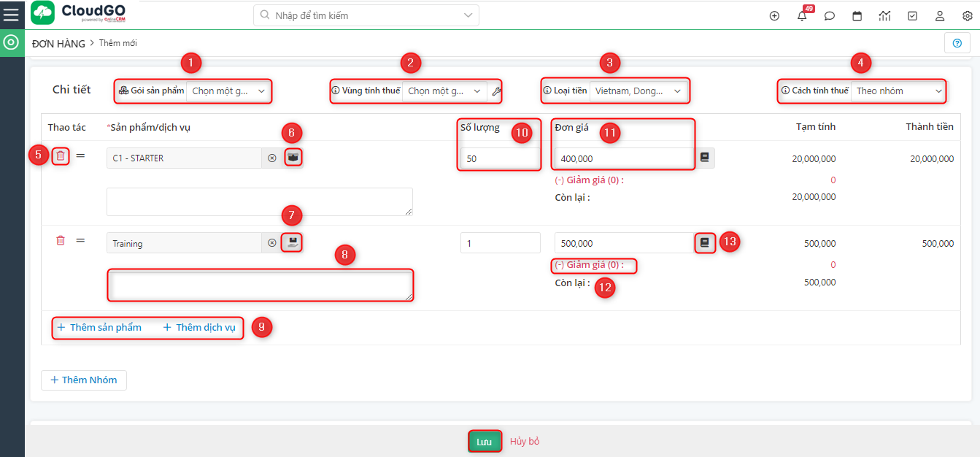Clear the Training product selection
The height and width of the screenshot is (457, 980).
pos(272,243)
